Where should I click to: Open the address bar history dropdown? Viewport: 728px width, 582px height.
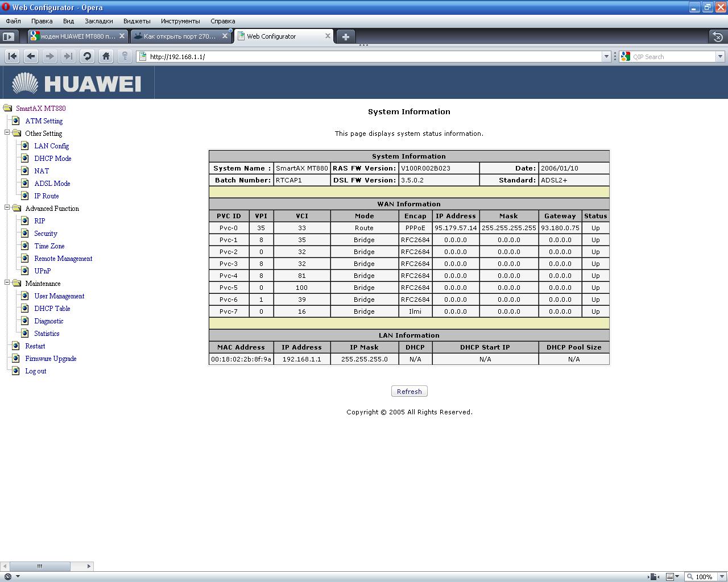pos(606,56)
